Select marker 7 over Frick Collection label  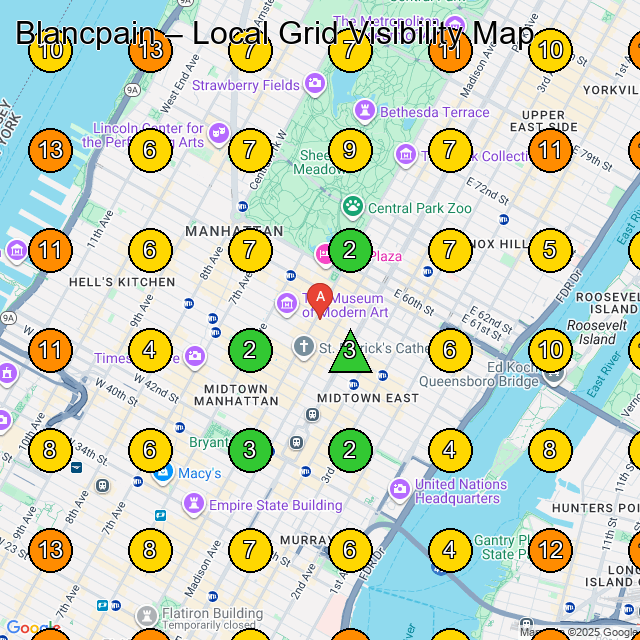[x=450, y=150]
